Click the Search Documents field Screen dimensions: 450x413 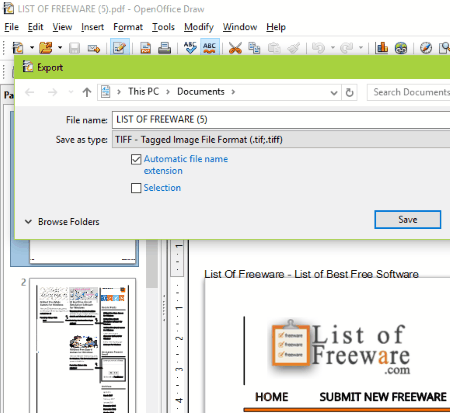coord(409,92)
